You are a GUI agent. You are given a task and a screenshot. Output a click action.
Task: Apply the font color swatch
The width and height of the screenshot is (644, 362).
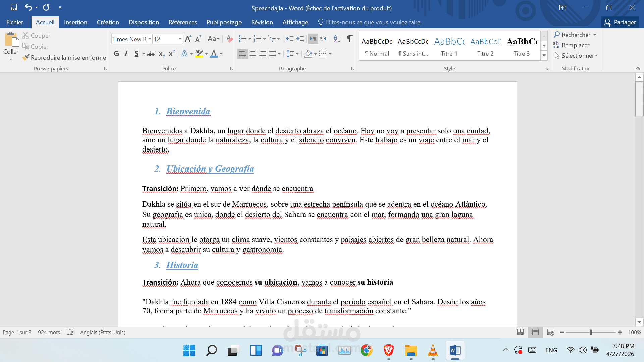pyautogui.click(x=214, y=54)
